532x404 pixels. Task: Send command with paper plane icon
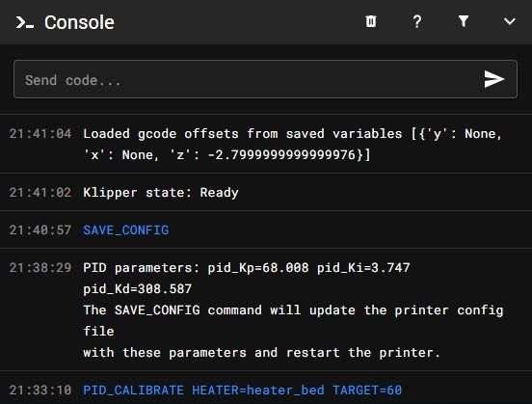(494, 79)
